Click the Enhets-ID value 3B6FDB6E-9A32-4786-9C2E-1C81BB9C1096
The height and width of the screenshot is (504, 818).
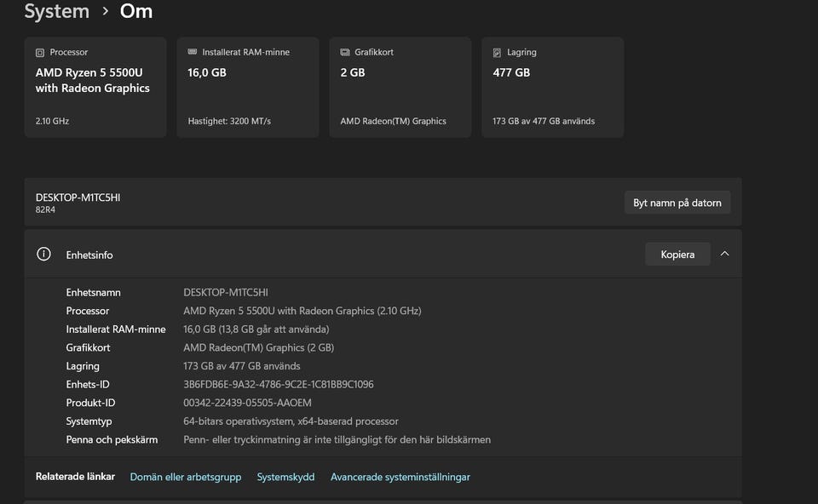tap(279, 385)
